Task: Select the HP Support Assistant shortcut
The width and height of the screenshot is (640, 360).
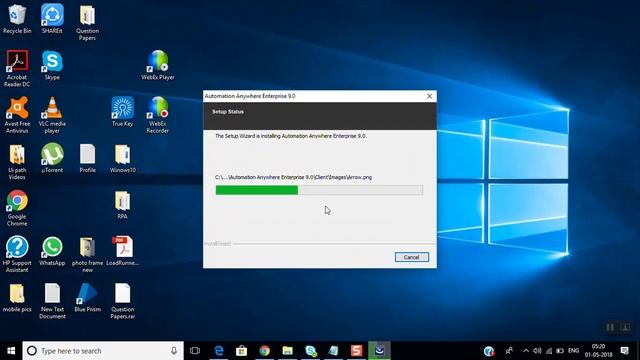Action: point(17,254)
